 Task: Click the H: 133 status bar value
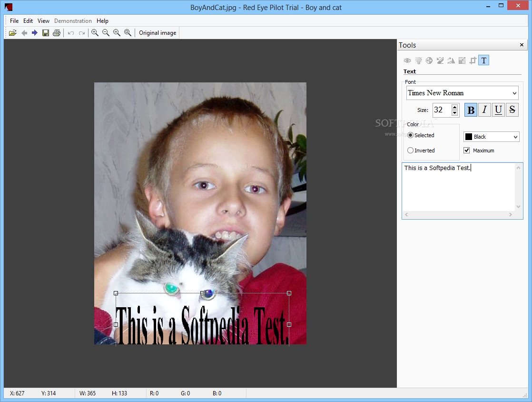click(119, 393)
